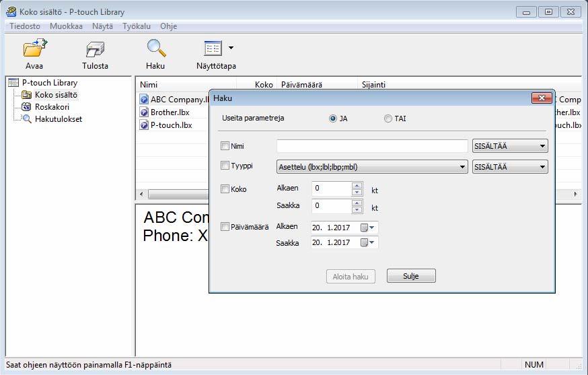Viewport: 588px width, 375px height.
Task: Minimize the P-touch Library window
Action: click(x=526, y=12)
